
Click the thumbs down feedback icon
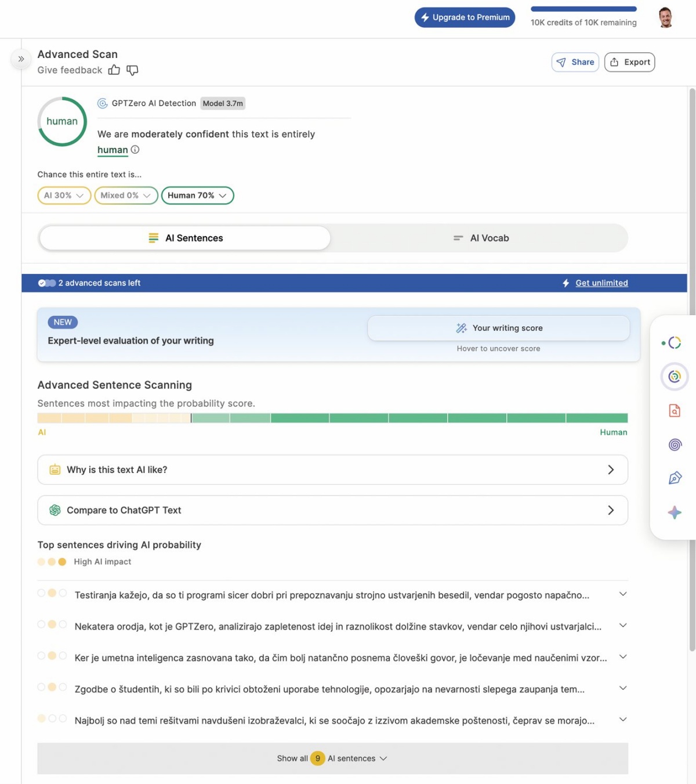click(x=132, y=70)
